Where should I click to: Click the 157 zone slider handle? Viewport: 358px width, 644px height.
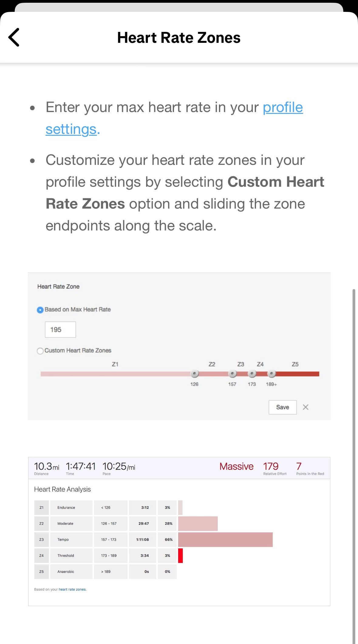click(232, 373)
